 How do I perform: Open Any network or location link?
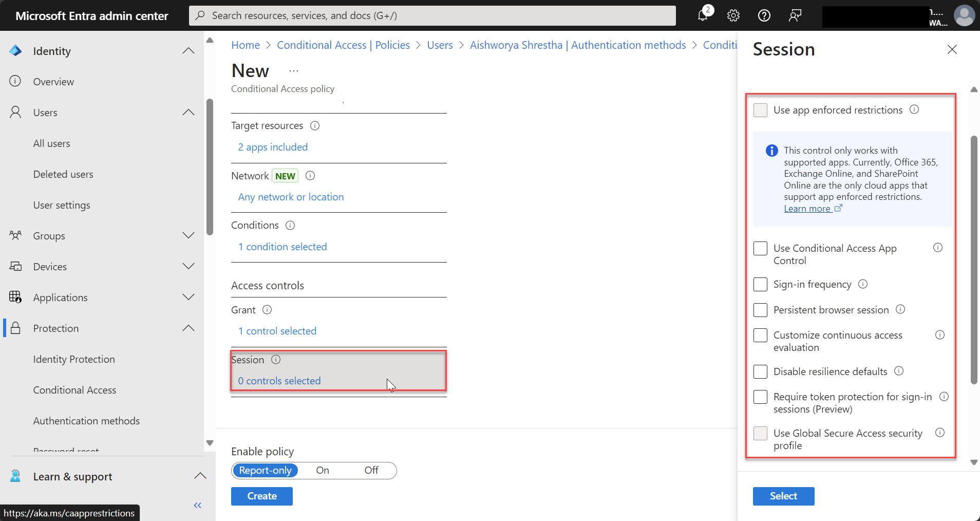[x=291, y=197]
